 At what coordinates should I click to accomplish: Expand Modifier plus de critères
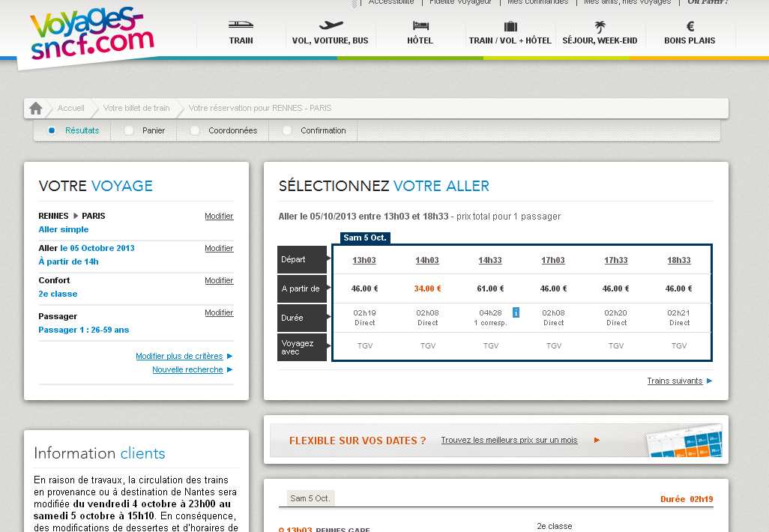(x=229, y=357)
